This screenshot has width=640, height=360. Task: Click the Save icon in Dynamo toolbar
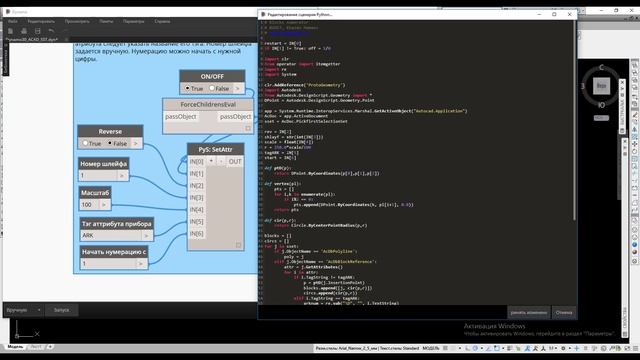point(38,31)
